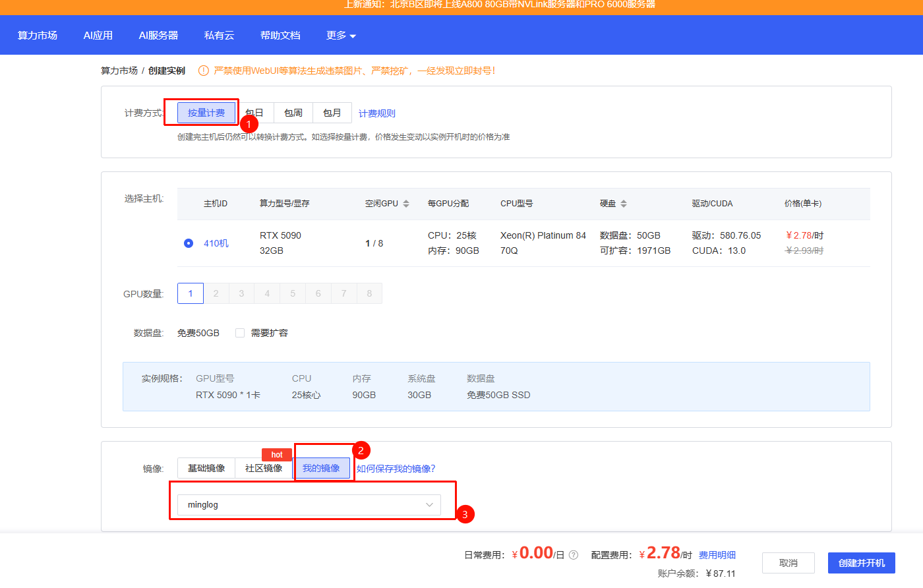Click the 创建并开机 button
Screen dimensions: 923x588
(861, 563)
